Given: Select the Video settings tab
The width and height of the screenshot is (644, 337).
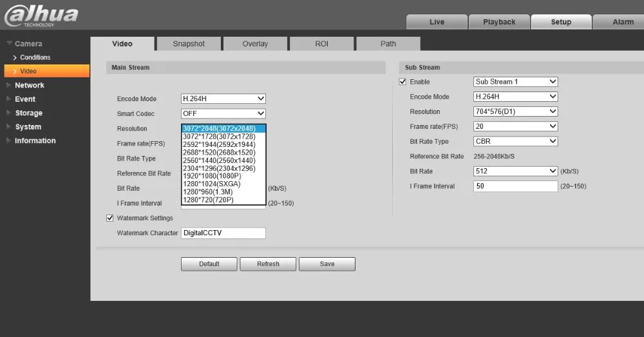Looking at the screenshot, I should 122,44.
